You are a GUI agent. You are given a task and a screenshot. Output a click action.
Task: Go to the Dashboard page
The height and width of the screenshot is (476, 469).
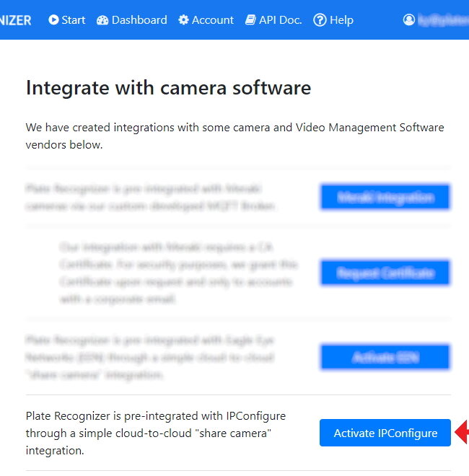132,20
